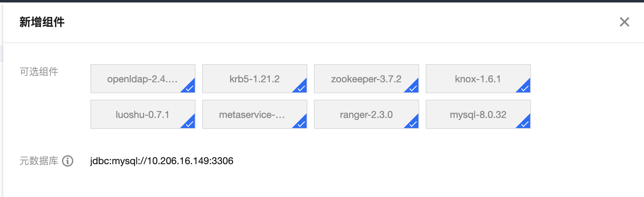Viewport: 644px width, 197px height.
Task: Click the 新增组件 dialog title
Action: [42, 22]
